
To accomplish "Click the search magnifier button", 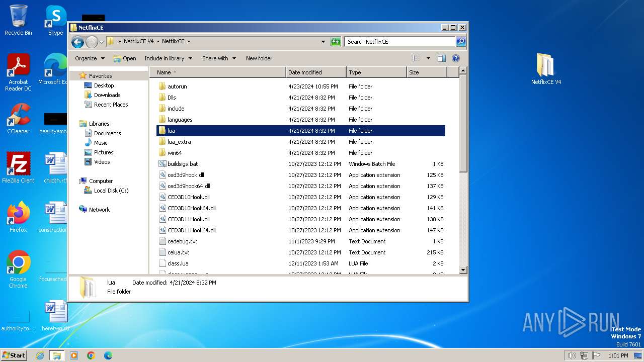I will point(460,42).
